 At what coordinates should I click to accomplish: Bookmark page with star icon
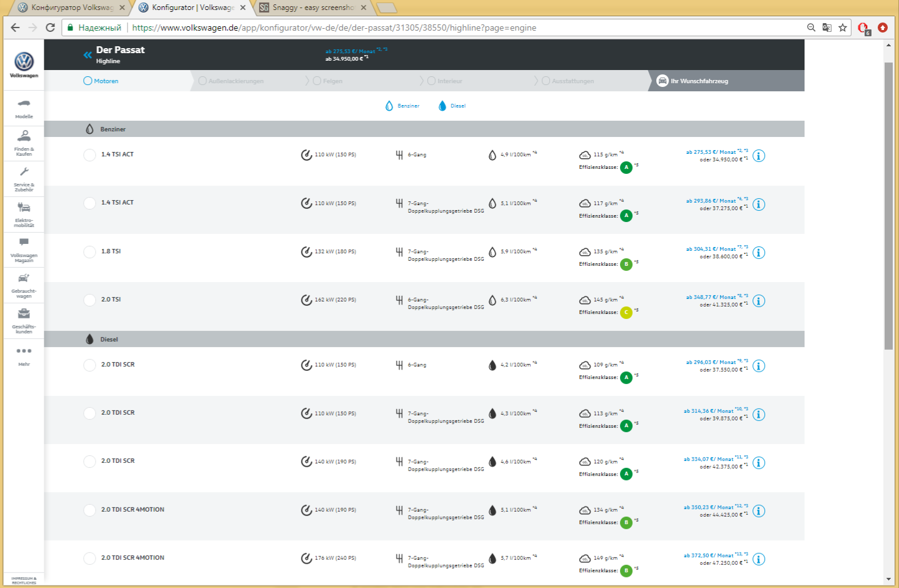(x=843, y=28)
